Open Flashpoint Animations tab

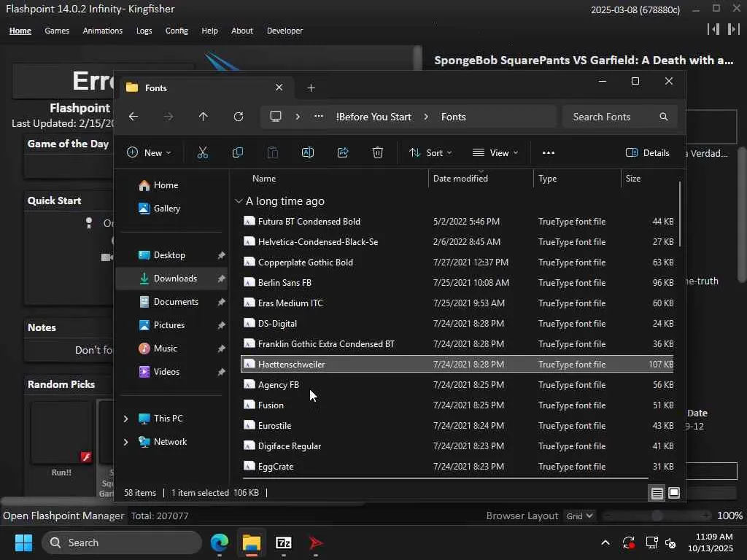tap(102, 31)
